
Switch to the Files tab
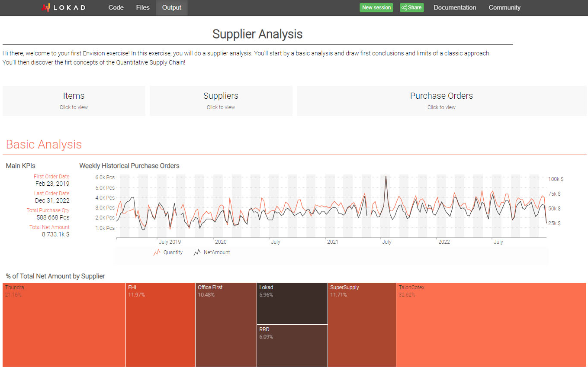(x=142, y=7)
